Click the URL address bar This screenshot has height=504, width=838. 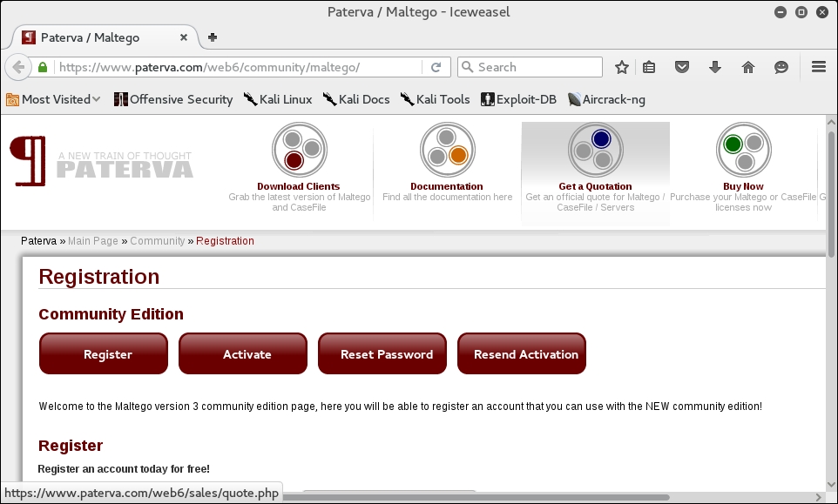point(238,67)
